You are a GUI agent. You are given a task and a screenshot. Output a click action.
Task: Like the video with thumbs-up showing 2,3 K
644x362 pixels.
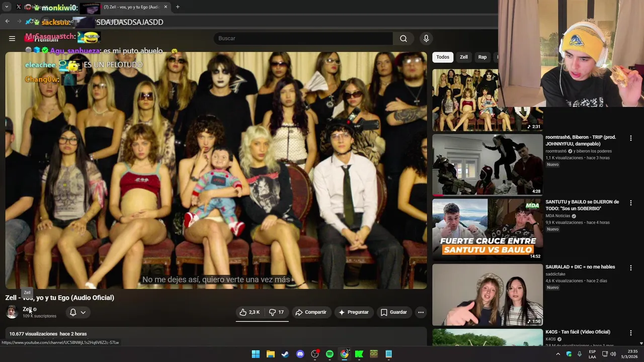250,312
